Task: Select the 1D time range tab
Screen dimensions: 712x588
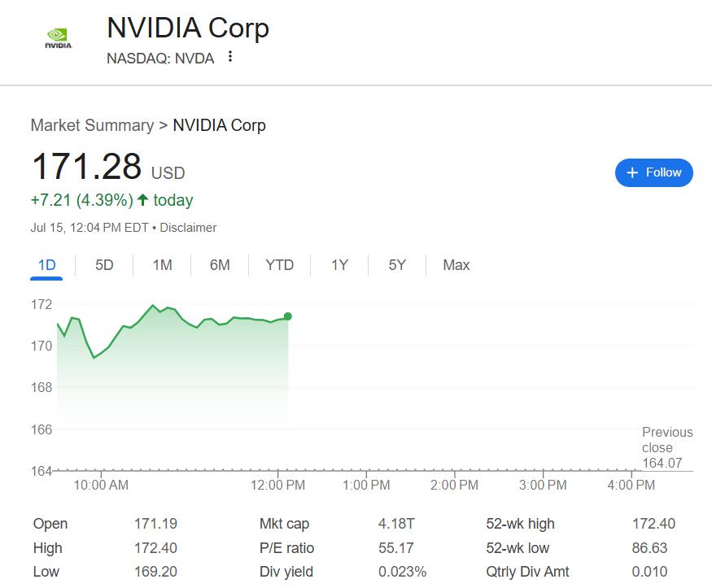Action: click(x=46, y=265)
